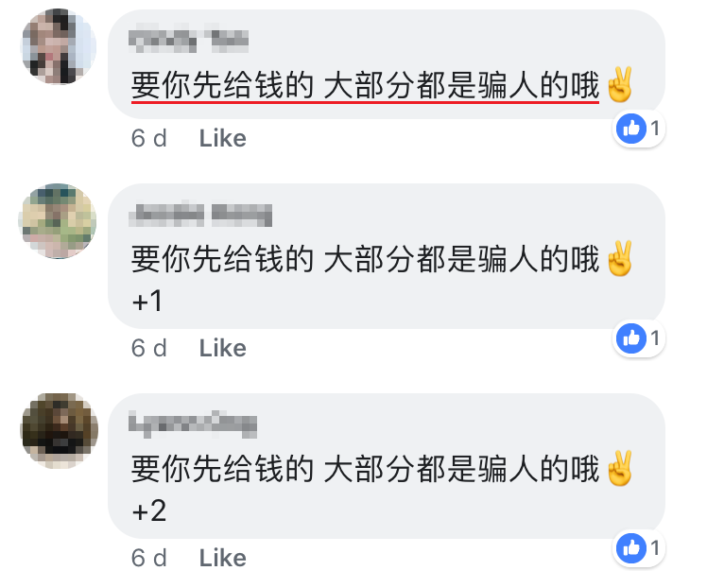Open the blurred author name above the underlined comment

pos(188,41)
